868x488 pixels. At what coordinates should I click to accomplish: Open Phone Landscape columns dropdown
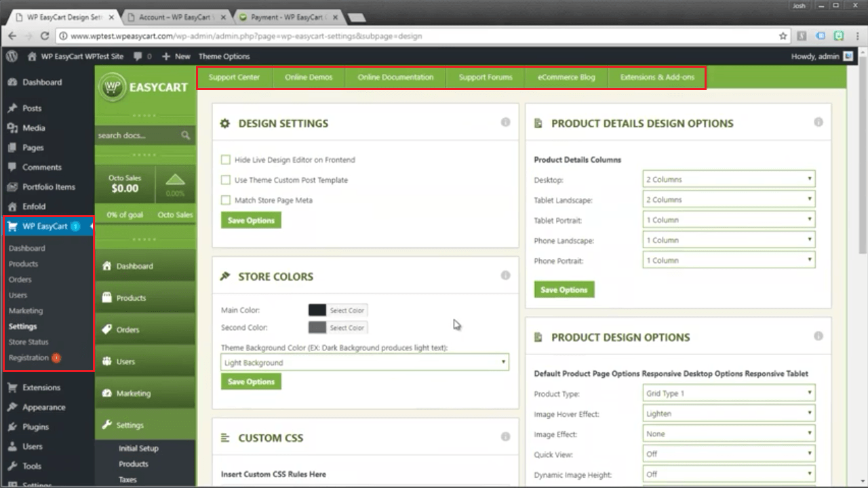[x=729, y=241]
